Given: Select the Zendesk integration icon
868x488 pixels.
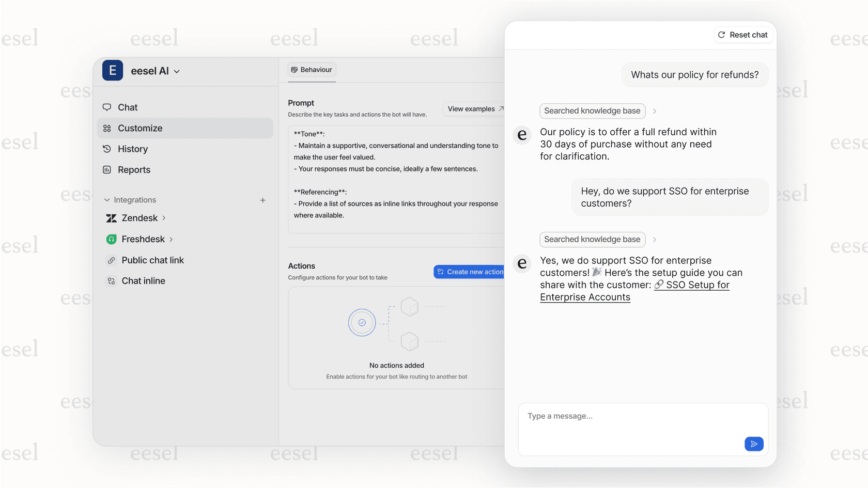Looking at the screenshot, I should tap(112, 218).
